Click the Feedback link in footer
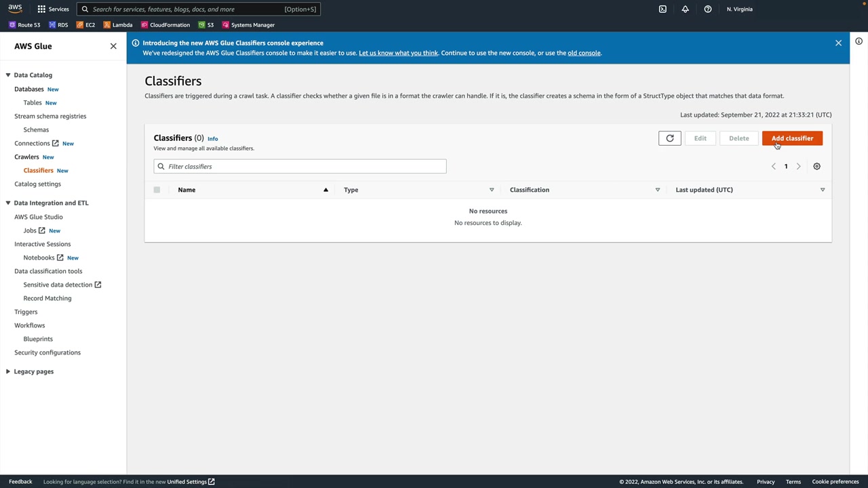Viewport: 868px width, 488px height. (20, 482)
